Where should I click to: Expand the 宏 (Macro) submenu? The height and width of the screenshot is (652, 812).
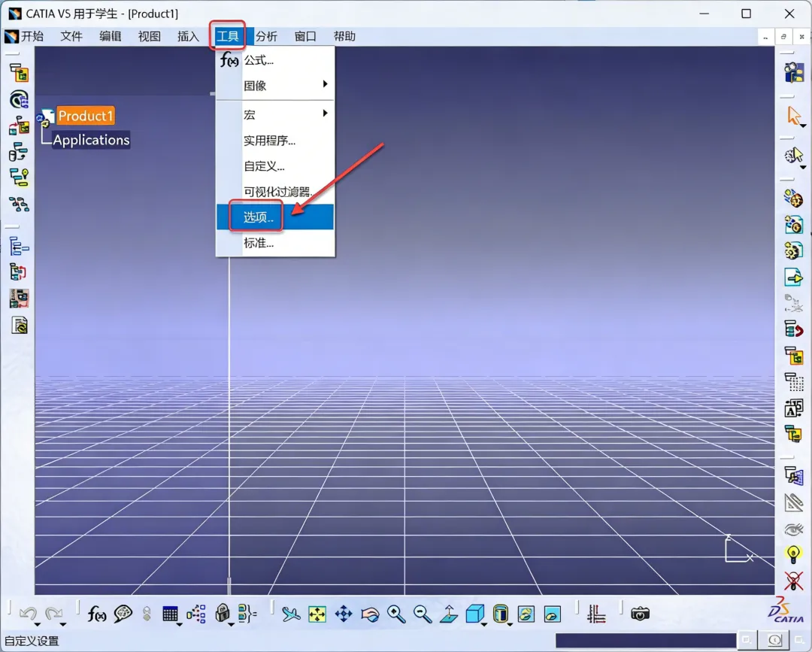point(275,114)
